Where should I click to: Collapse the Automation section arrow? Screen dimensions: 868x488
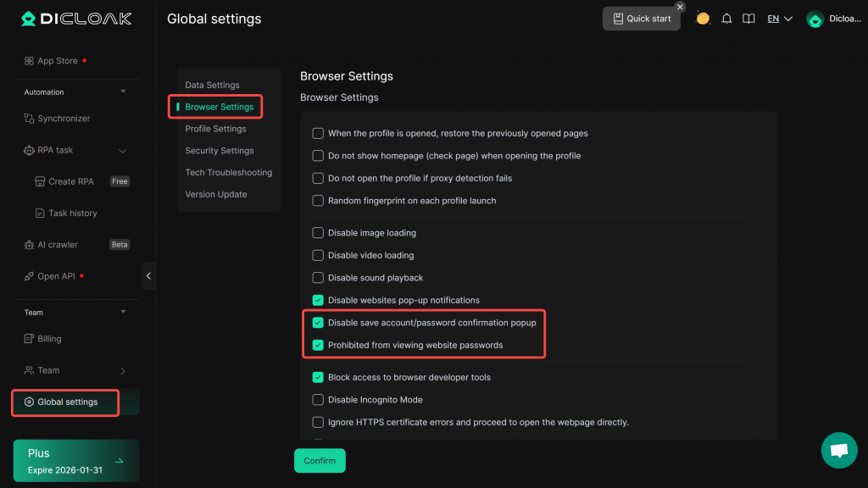coord(123,91)
